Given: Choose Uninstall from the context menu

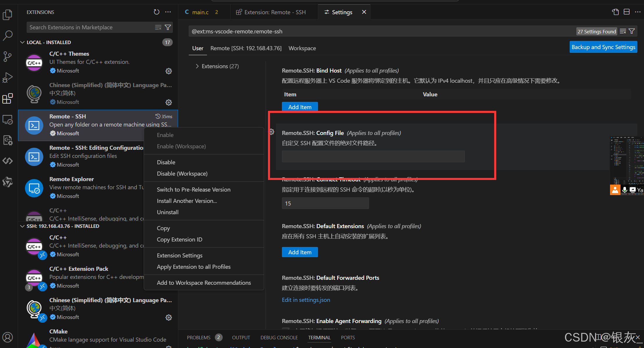Looking at the screenshot, I should [168, 212].
